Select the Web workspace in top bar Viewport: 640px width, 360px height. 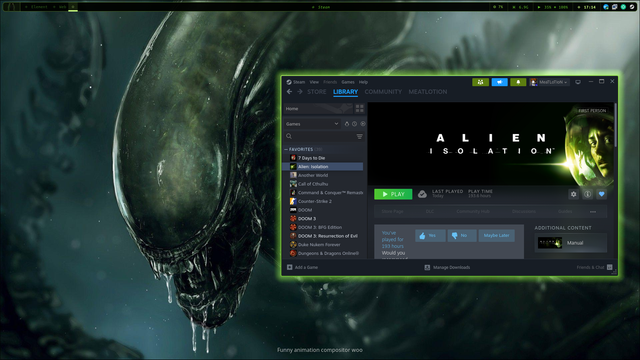(x=60, y=7)
